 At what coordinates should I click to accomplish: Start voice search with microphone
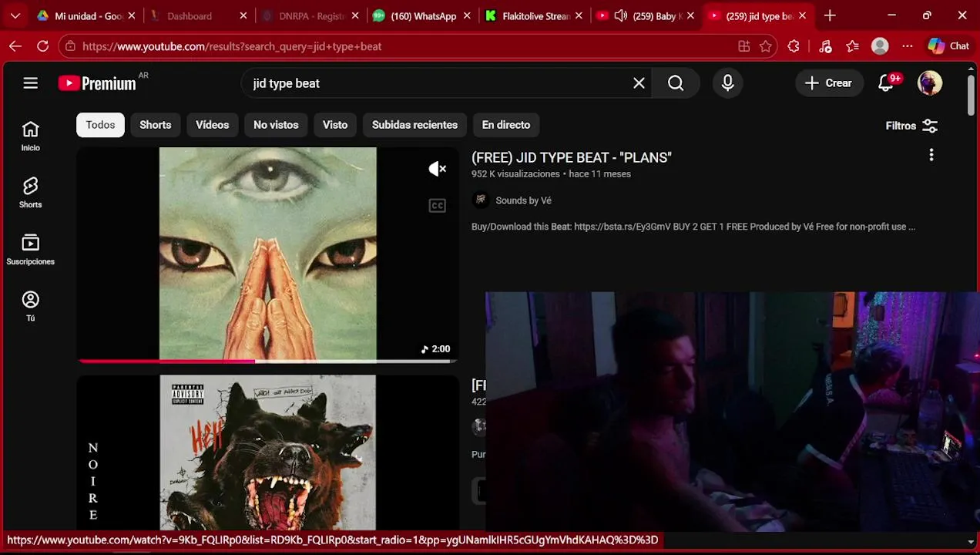[x=727, y=83]
